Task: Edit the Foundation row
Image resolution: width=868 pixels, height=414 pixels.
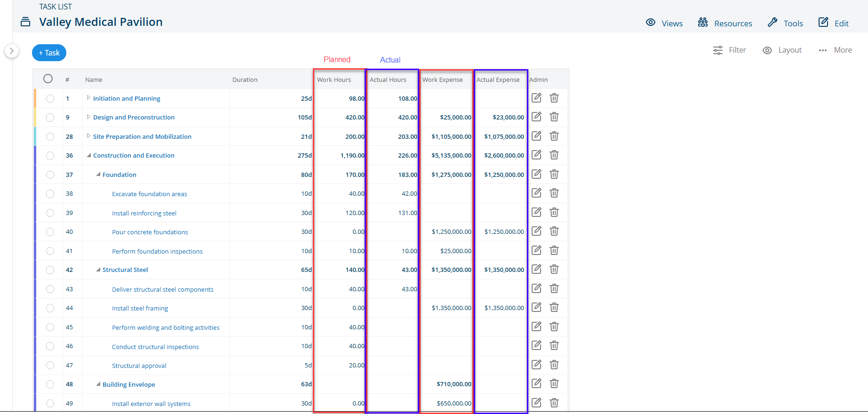Action: [x=536, y=174]
